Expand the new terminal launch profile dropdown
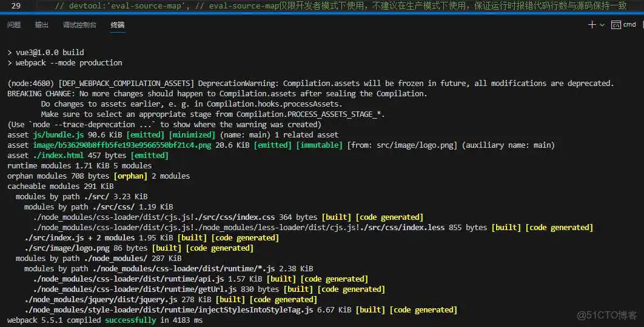The image size is (644, 327). (602, 25)
